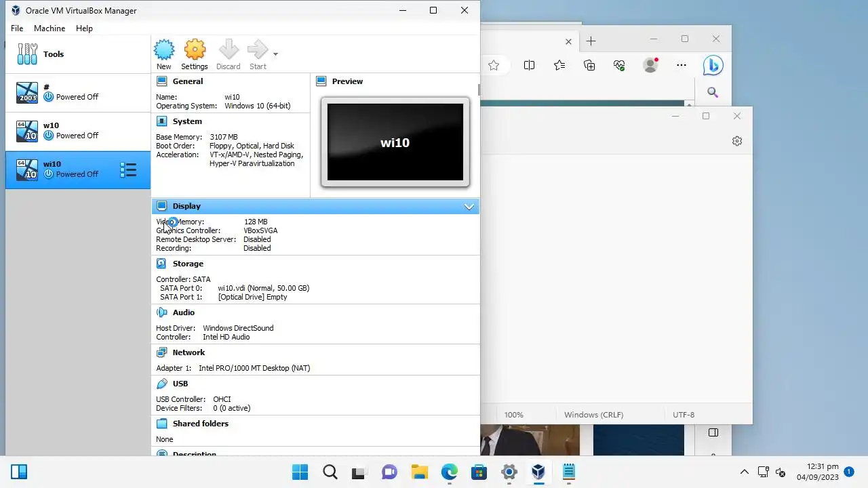Open the Help menu
Viewport: 868px width, 488px height.
(84, 28)
